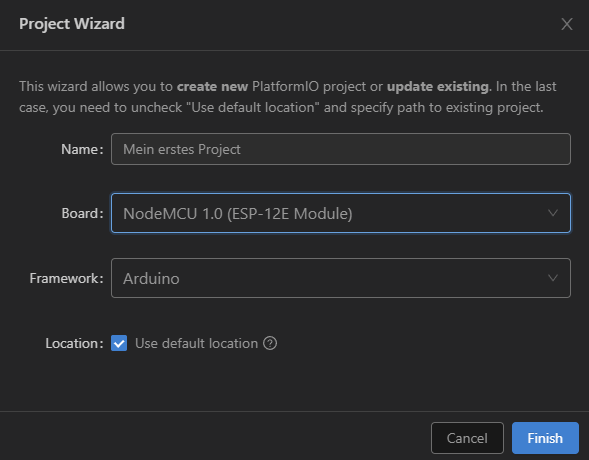
Task: Open the help tooltip beside default location
Action: [270, 343]
